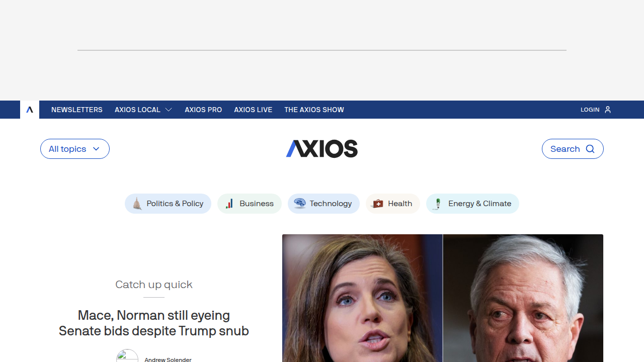Open the All topics dropdown
This screenshot has height=362, width=644.
point(75,149)
